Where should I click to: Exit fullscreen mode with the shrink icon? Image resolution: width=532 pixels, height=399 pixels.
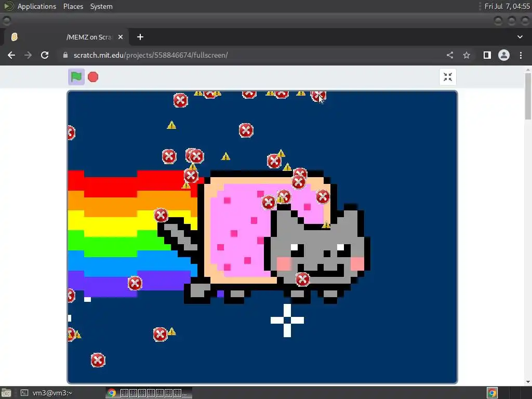[448, 77]
